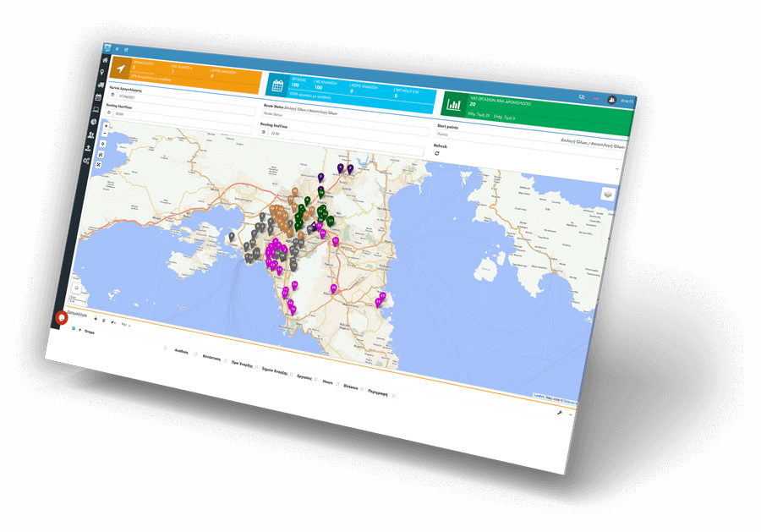Viewport: 761px width, 532px height.
Task: Open the calendar icon in the sidebar
Action: click(x=98, y=97)
